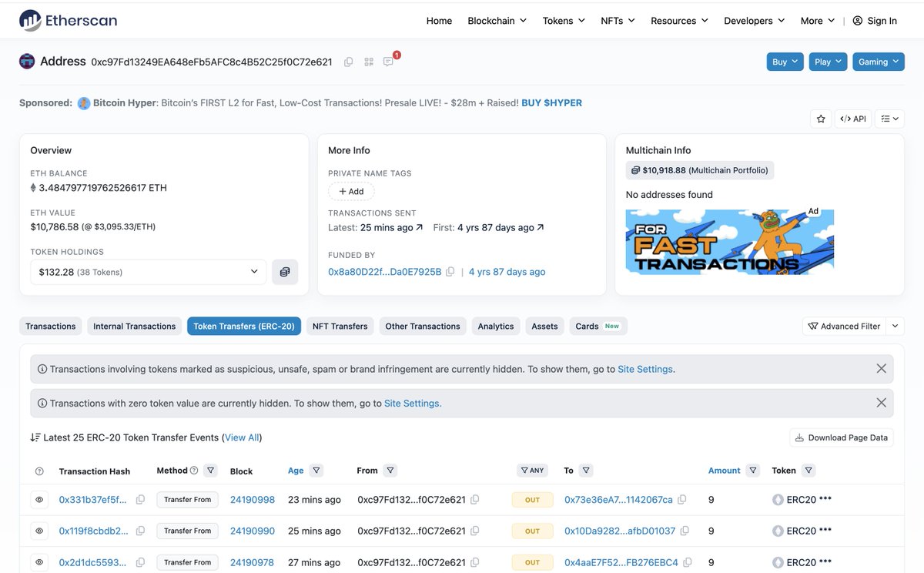The height and width of the screenshot is (573, 924).
Task: Open the QR code for this address
Action: pyautogui.click(x=368, y=61)
